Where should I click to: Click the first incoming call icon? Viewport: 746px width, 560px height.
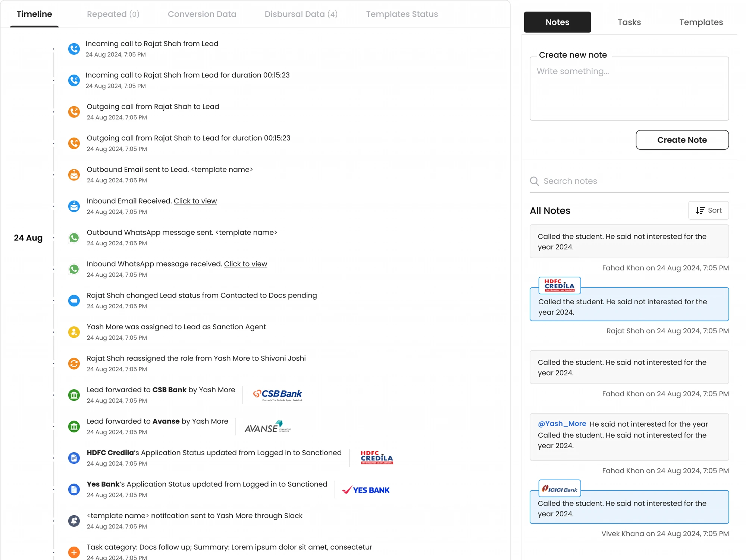click(74, 49)
